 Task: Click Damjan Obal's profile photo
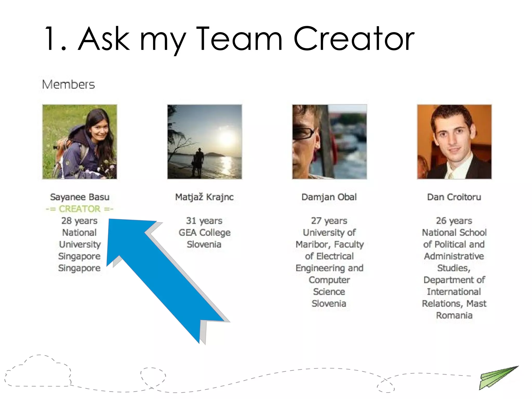[x=329, y=142]
